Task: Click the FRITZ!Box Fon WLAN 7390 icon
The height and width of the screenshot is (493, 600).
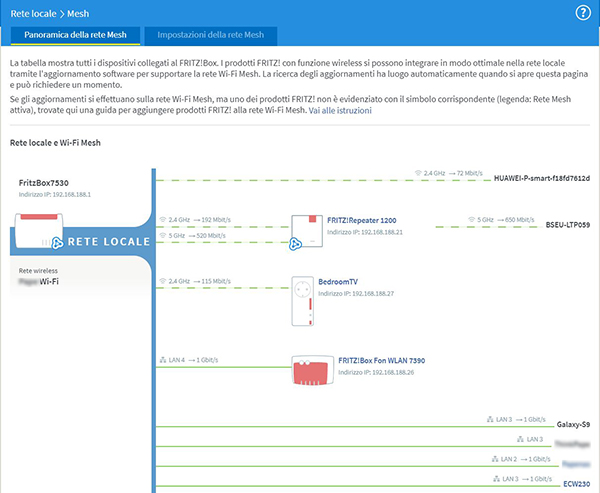Action: tap(312, 370)
